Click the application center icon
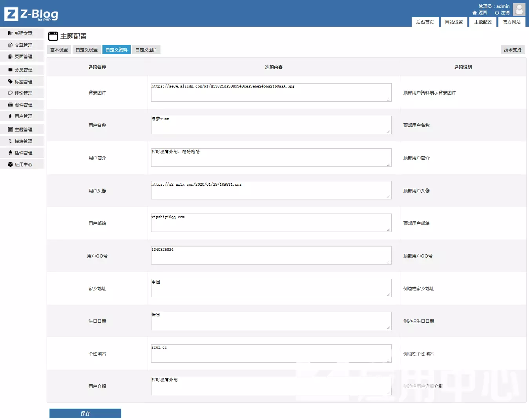This screenshot has height=420, width=529. click(10, 164)
